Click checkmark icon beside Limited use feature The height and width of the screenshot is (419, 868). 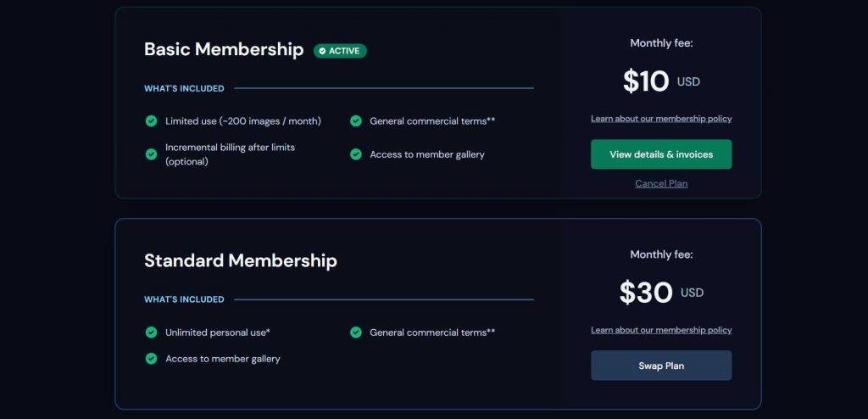coord(151,121)
